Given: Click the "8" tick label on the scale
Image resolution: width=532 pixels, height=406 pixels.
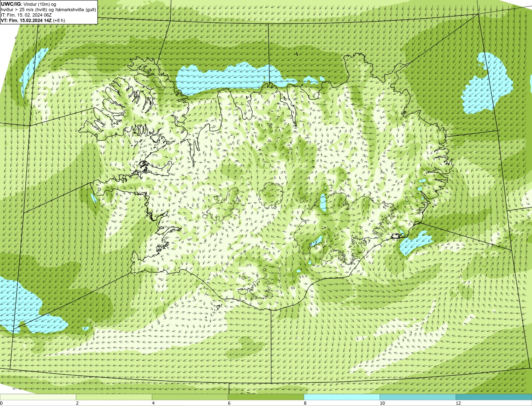Looking at the screenshot, I should coord(305,403).
